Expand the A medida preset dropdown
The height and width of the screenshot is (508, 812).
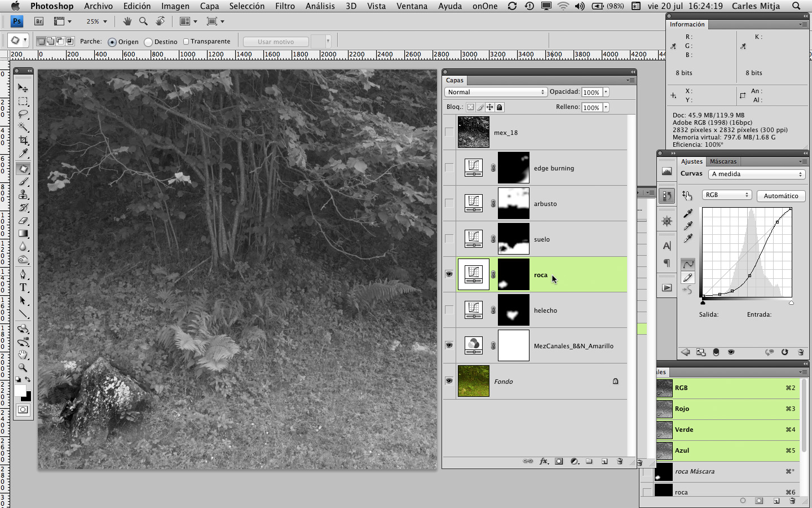pos(756,174)
